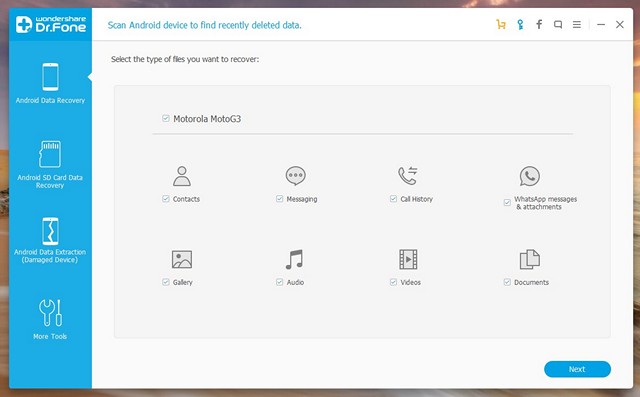Click the Contacts label text
This screenshot has width=640, height=397.
(186, 199)
